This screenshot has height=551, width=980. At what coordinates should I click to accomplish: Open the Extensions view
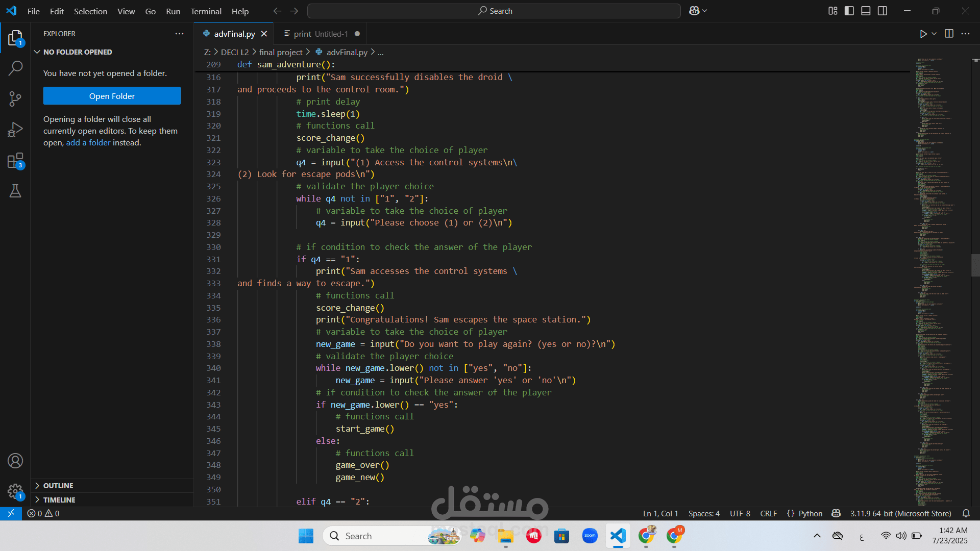click(15, 161)
